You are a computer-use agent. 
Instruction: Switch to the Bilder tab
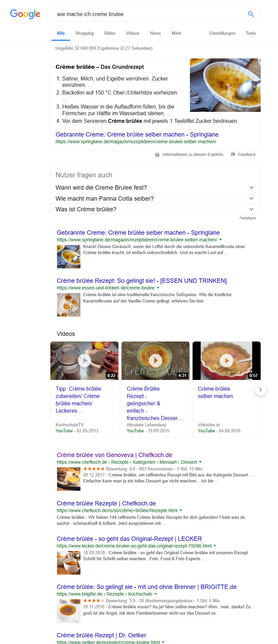(110, 33)
